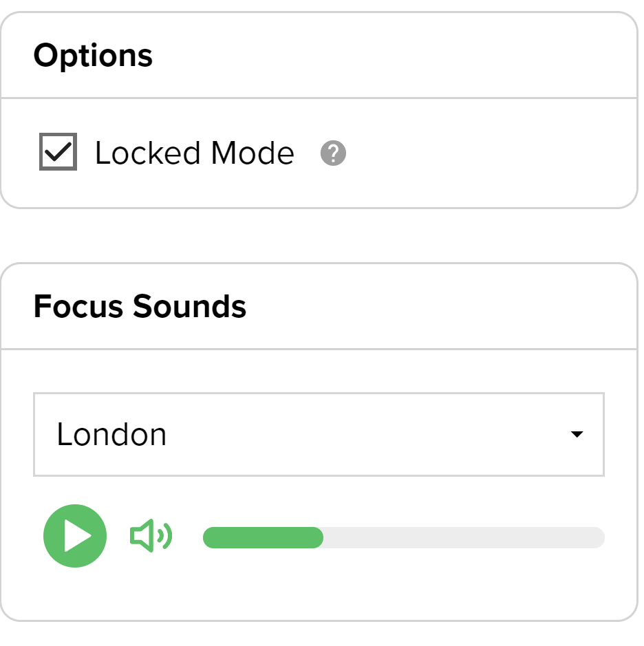Mute the focus sound via speaker icon
The image size is (644, 646).
point(151,537)
